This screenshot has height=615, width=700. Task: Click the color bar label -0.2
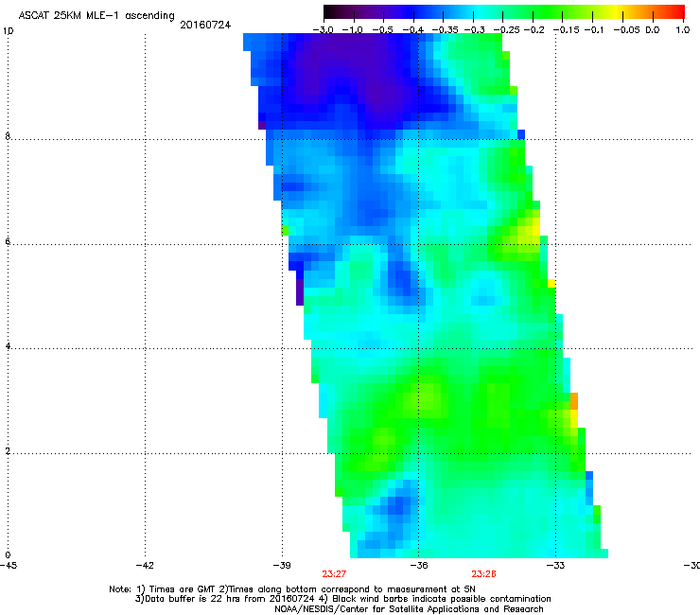point(534,30)
